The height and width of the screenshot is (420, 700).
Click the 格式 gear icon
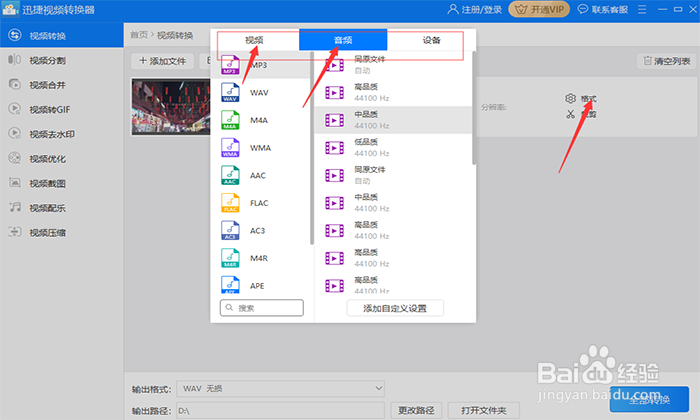pos(570,98)
